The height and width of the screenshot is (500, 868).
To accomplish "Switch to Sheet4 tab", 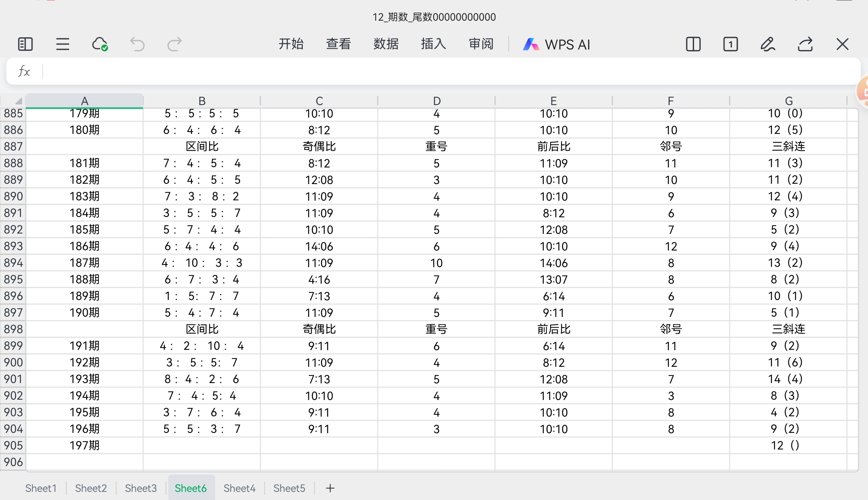I will tap(239, 488).
